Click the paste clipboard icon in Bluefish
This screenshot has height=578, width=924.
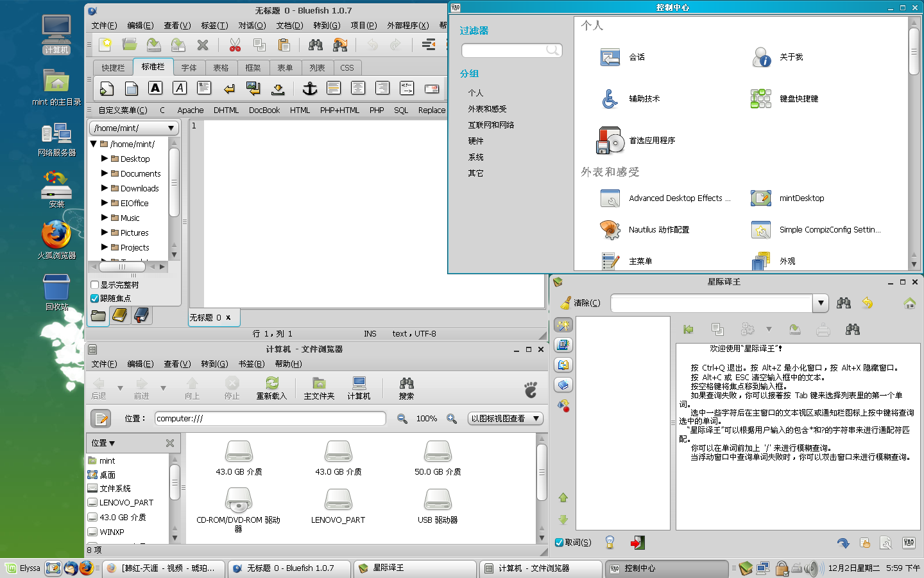(284, 45)
